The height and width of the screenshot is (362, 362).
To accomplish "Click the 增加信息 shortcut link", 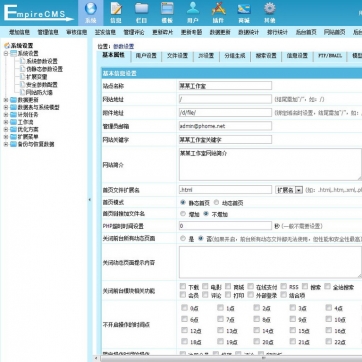I will pyautogui.click(x=20, y=32).
